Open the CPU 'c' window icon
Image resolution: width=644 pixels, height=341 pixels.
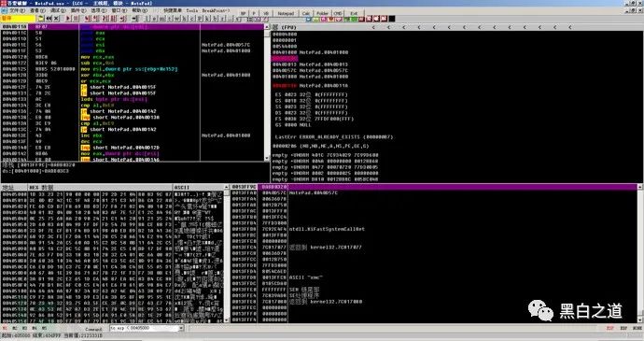pyautogui.click(x=191, y=19)
